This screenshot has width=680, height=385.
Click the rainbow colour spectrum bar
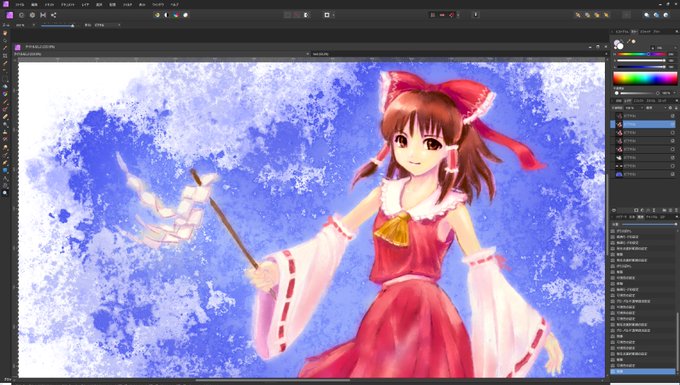(x=645, y=78)
